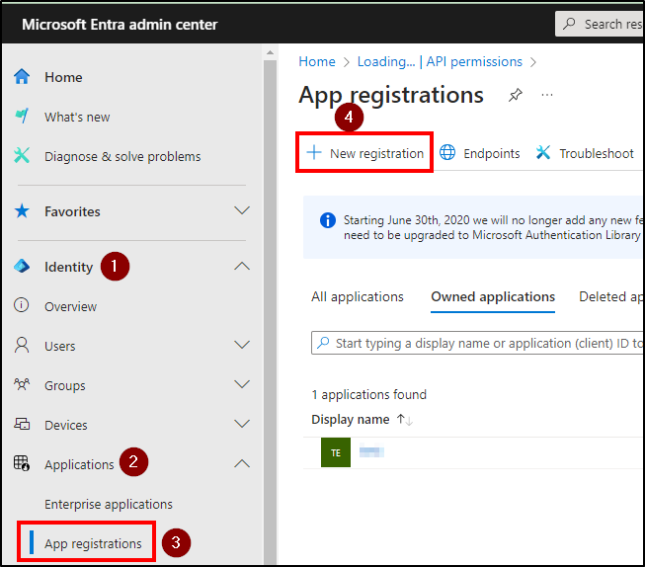Click the Overview info icon
This screenshot has width=645, height=567.
(x=21, y=305)
